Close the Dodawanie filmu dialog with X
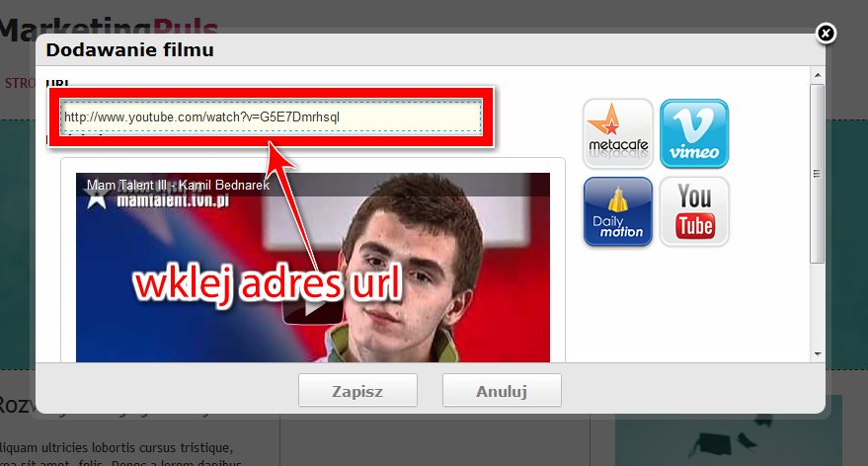 [x=827, y=34]
